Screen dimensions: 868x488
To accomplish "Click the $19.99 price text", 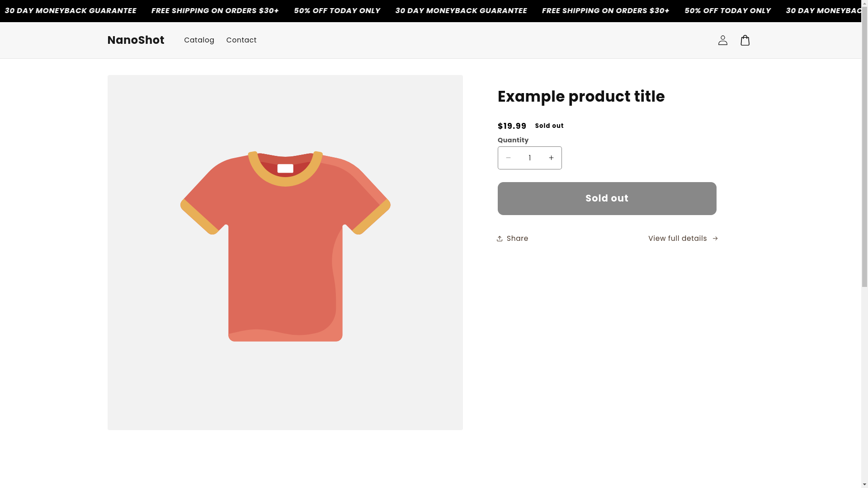I will click(x=512, y=126).
